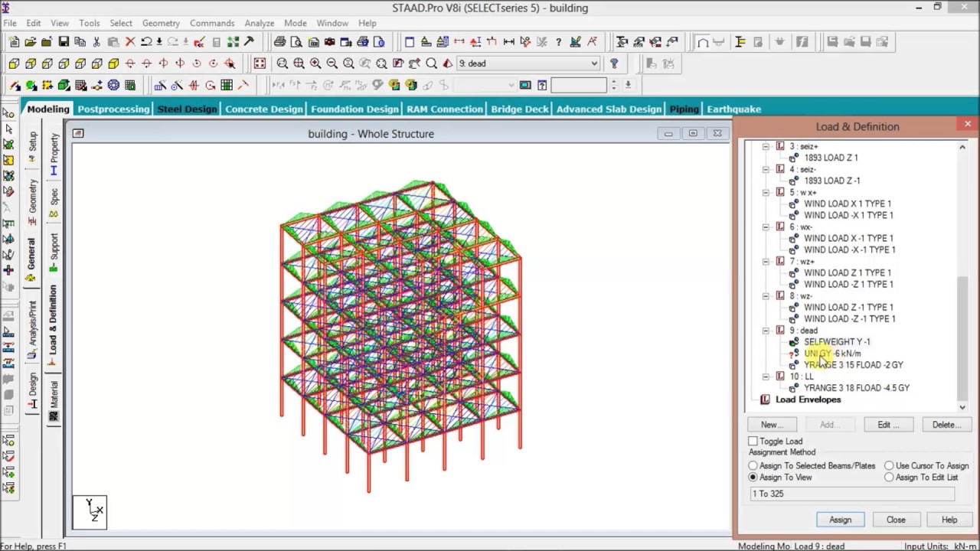980x551 pixels.
Task: Click the Zoom In magnifier icon
Action: [x=315, y=64]
